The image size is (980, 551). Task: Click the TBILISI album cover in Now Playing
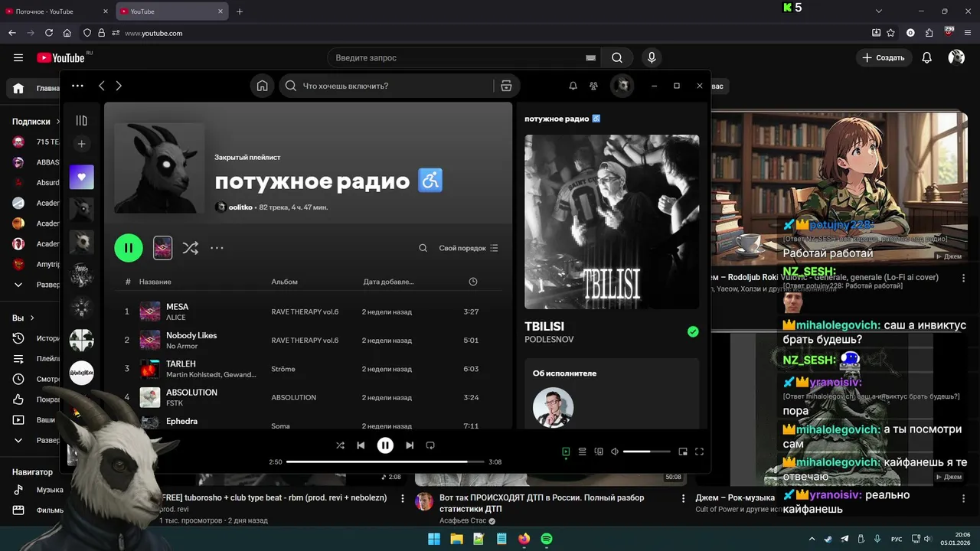[x=612, y=222]
